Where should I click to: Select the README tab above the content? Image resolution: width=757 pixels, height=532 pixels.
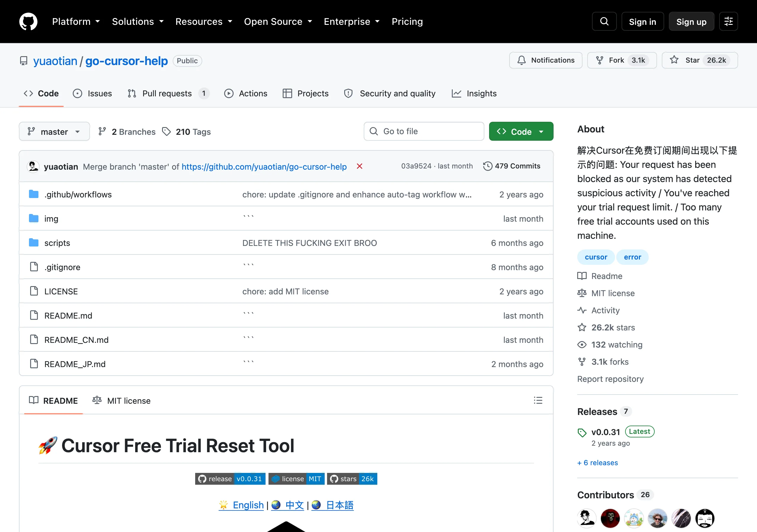54,400
